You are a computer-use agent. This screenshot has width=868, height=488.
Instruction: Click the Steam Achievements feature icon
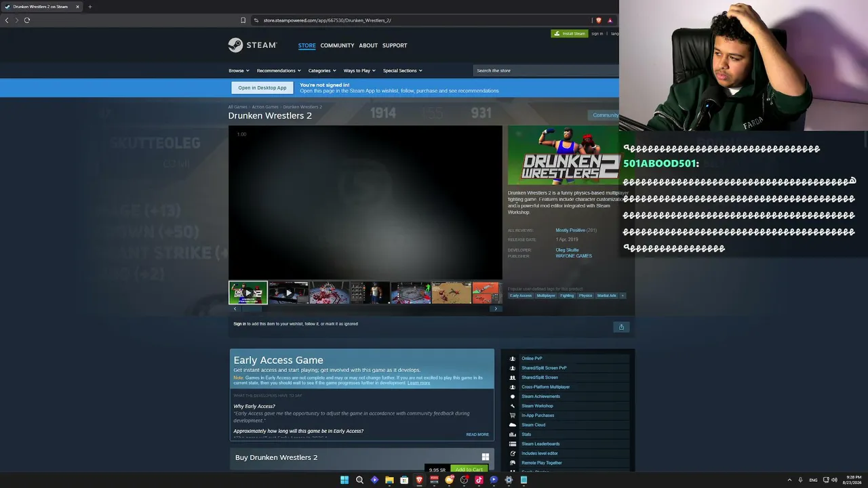coord(513,396)
